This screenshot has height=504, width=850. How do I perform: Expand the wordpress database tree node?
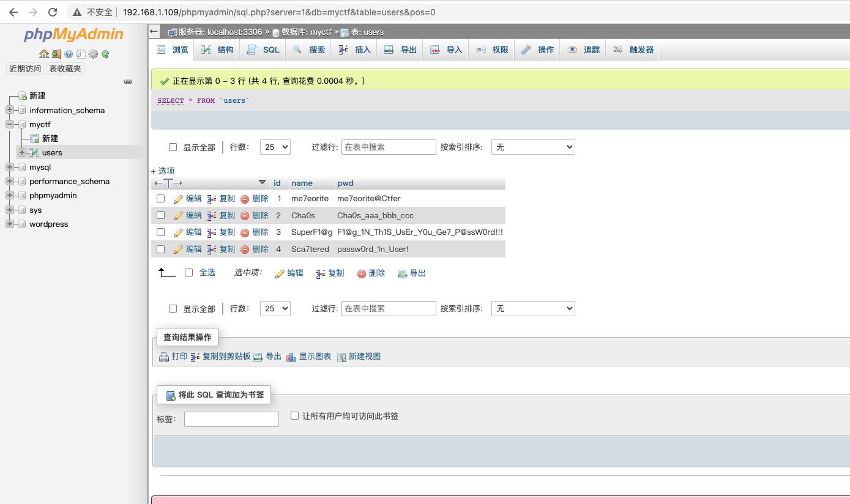click(10, 224)
